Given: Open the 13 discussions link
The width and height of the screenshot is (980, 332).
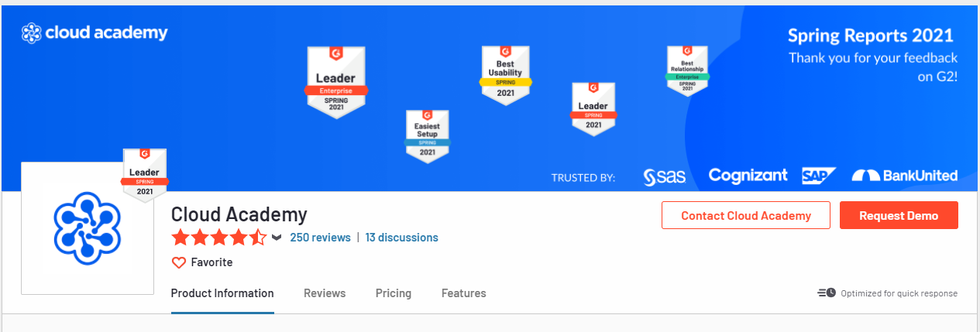Looking at the screenshot, I should point(401,238).
